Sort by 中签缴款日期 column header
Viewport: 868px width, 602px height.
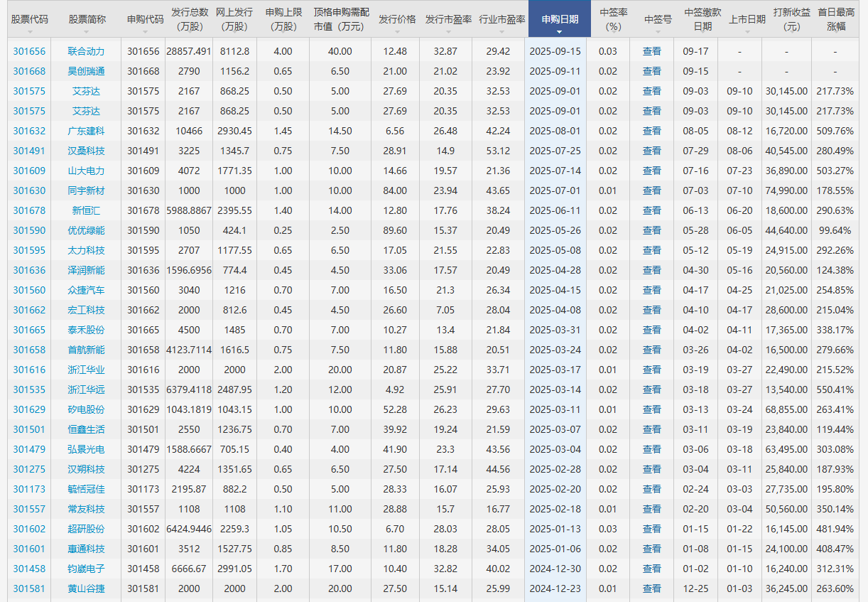coord(702,19)
